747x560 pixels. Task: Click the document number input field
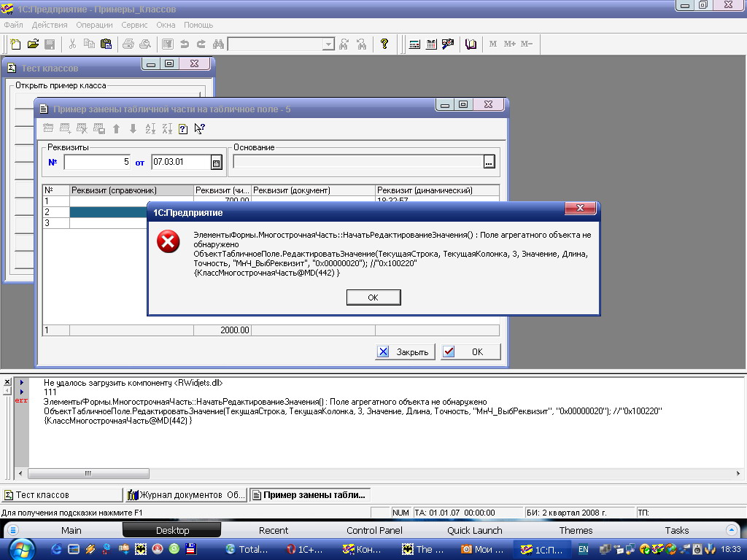pyautogui.click(x=97, y=162)
